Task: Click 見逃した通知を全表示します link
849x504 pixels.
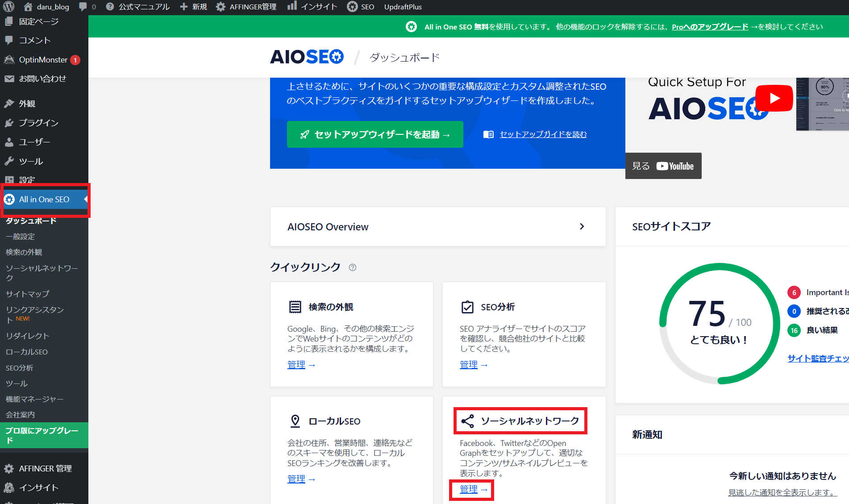Action: pos(782,492)
